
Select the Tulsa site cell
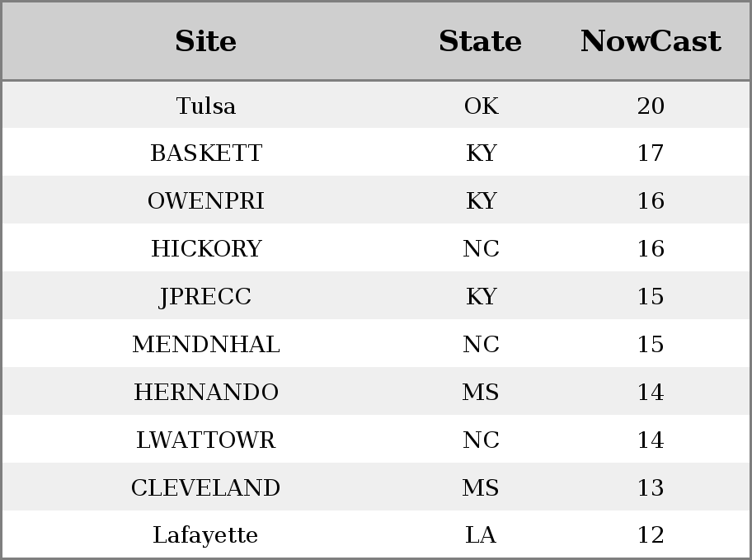206,106
